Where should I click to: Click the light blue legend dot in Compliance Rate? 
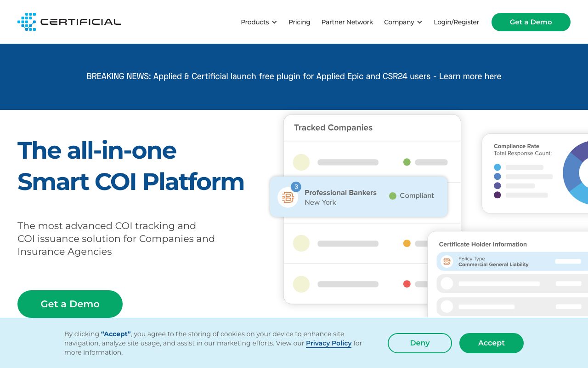[498, 167]
